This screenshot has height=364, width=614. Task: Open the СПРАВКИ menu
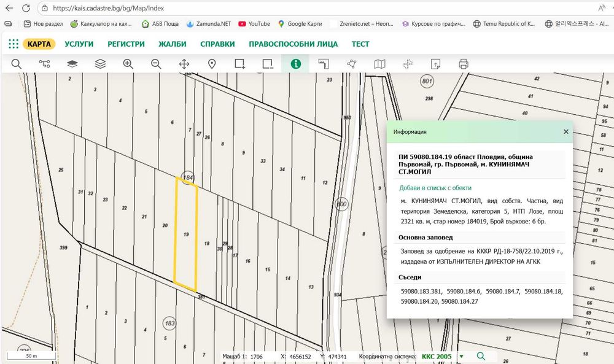tap(217, 44)
